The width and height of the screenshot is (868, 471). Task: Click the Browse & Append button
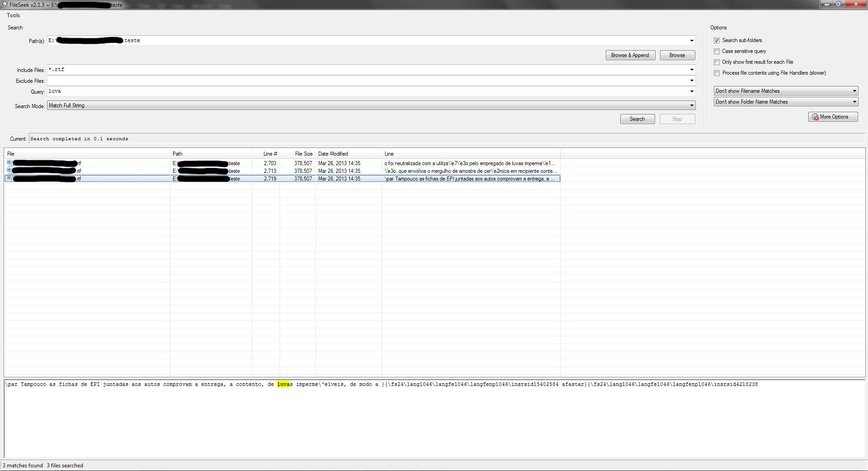[x=630, y=55]
